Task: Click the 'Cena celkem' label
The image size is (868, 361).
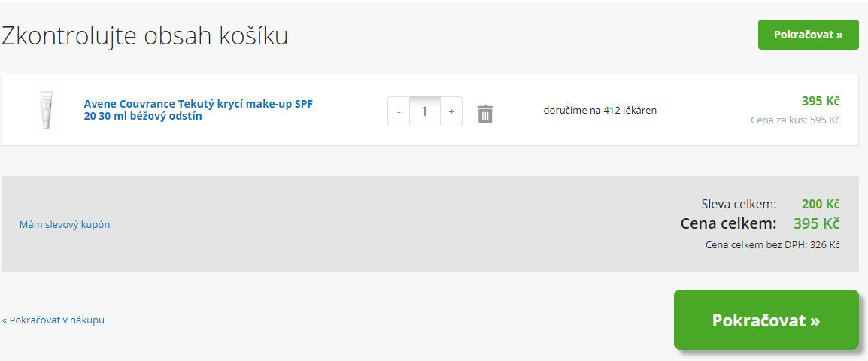Action: 728,223
